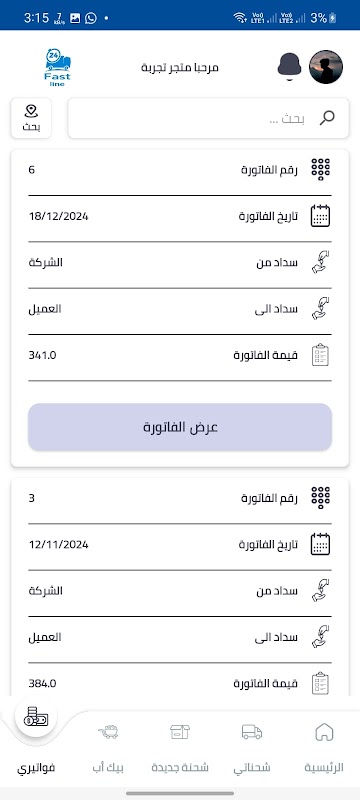Screen dimensions: 360x800
Task: Open the notifications bell icon
Action: coord(289,67)
